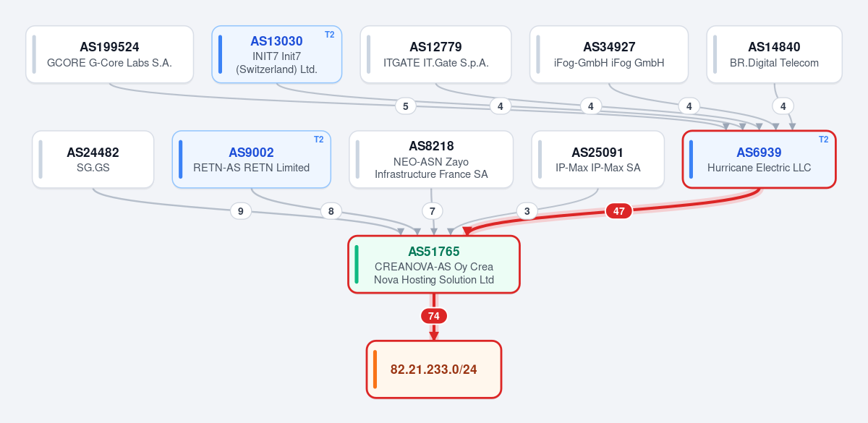This screenshot has width=868, height=423.
Task: Select the AS199524 G-Core Labs node
Action: coord(109,54)
